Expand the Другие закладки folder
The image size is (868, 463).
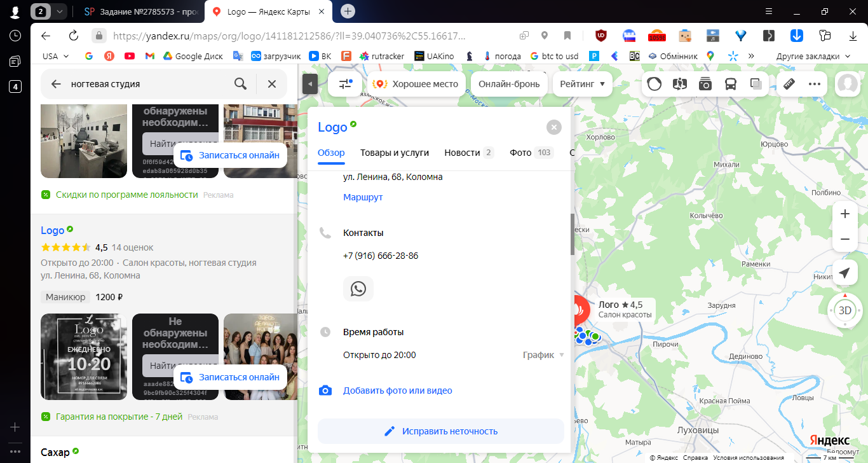(813, 56)
